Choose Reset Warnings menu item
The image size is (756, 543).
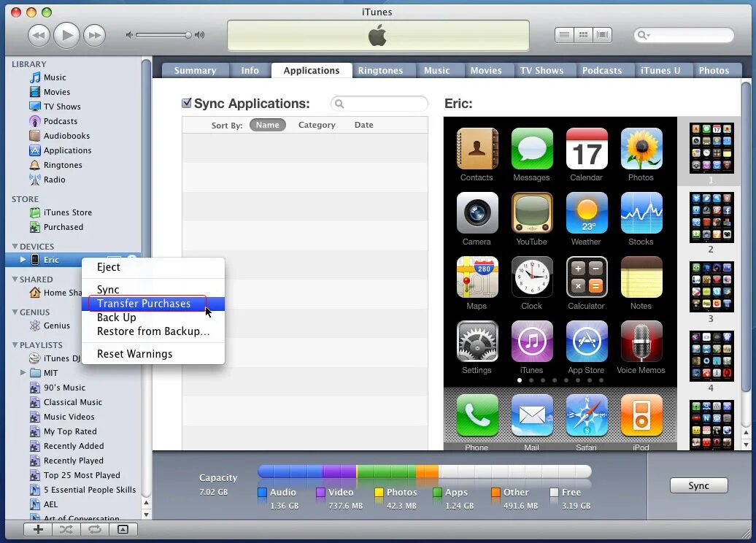[x=153, y=354]
